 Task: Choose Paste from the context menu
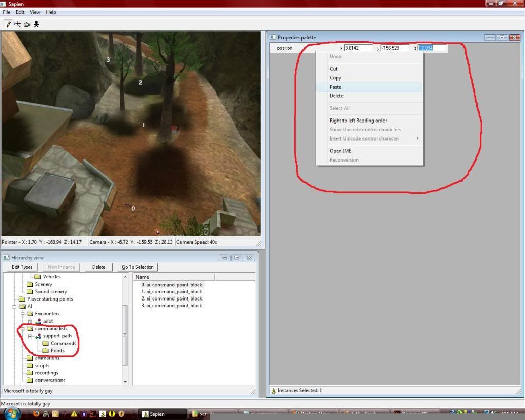(369, 87)
